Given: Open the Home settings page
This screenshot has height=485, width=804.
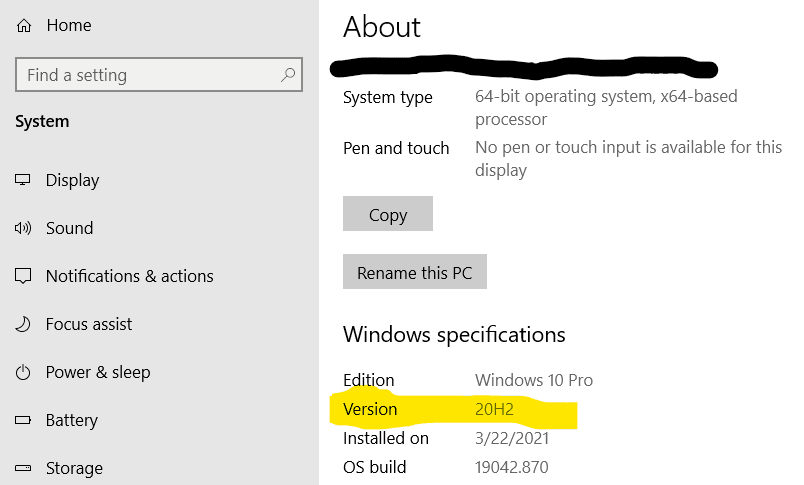Looking at the screenshot, I should pyautogui.click(x=69, y=25).
